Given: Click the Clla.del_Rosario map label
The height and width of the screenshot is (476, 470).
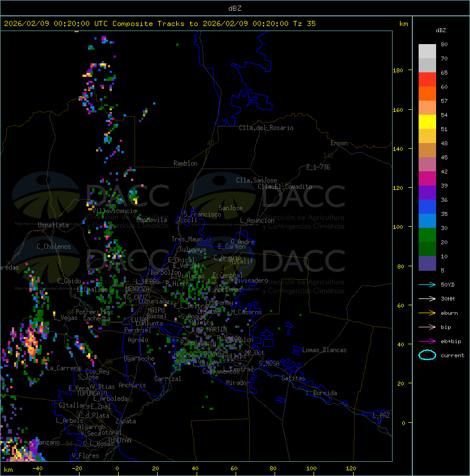Looking at the screenshot, I should tap(266, 128).
